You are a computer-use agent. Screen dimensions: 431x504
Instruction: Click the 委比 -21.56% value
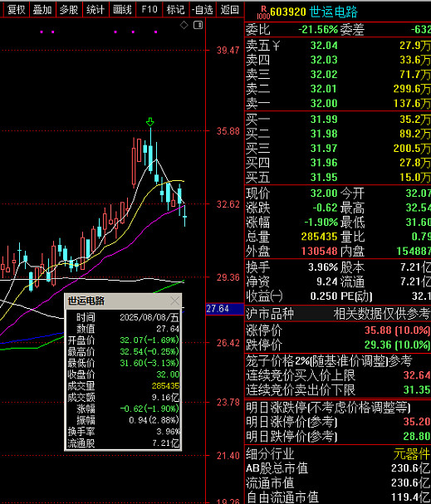click(318, 30)
